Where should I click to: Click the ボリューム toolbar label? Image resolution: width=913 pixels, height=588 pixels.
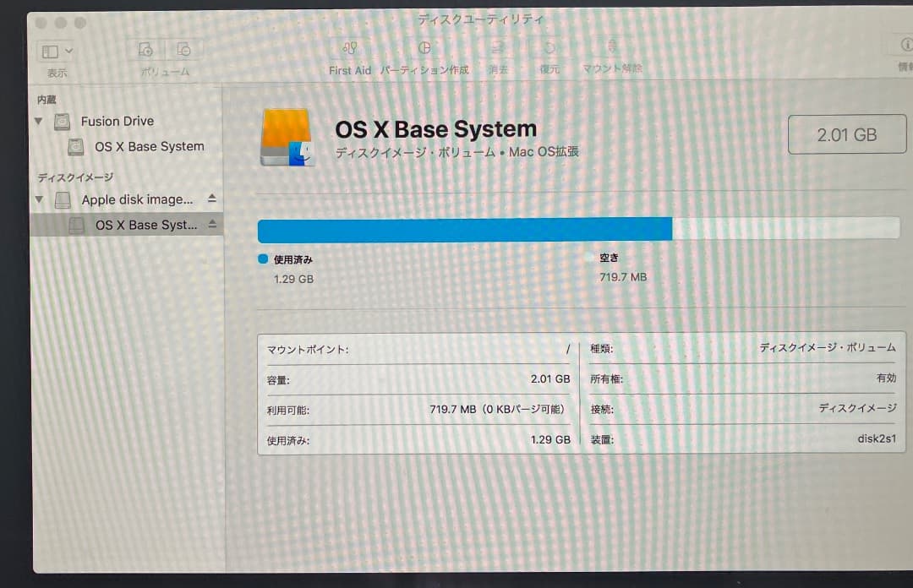[164, 72]
